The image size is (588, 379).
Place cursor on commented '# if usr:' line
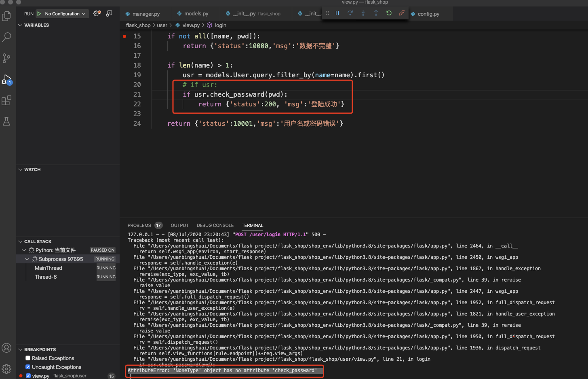[200, 85]
